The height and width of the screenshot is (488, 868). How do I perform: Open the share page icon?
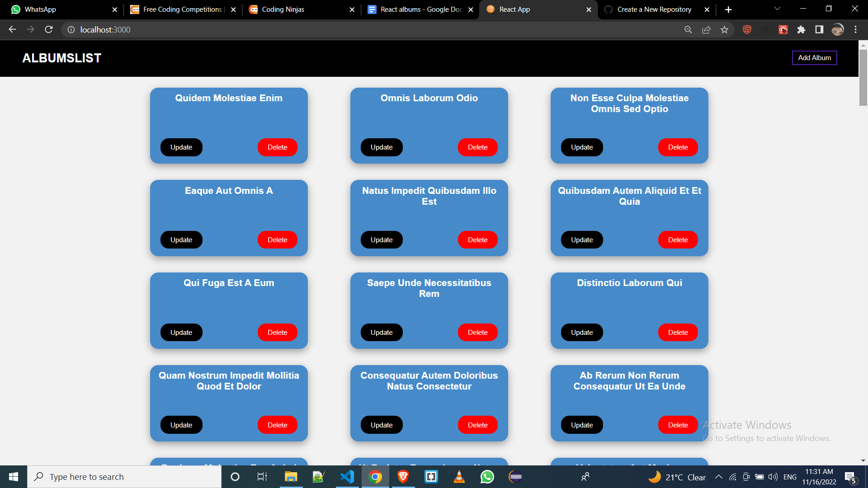pyautogui.click(x=706, y=30)
